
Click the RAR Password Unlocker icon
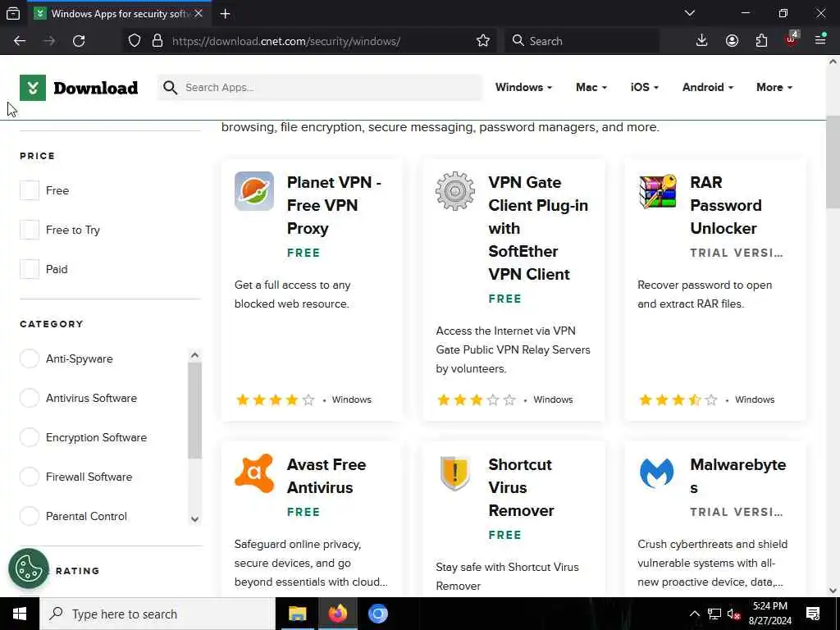(657, 191)
